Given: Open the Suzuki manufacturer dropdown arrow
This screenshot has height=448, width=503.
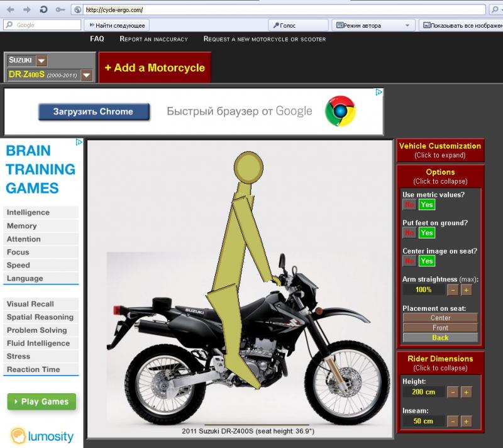Looking at the screenshot, I should (x=41, y=60).
